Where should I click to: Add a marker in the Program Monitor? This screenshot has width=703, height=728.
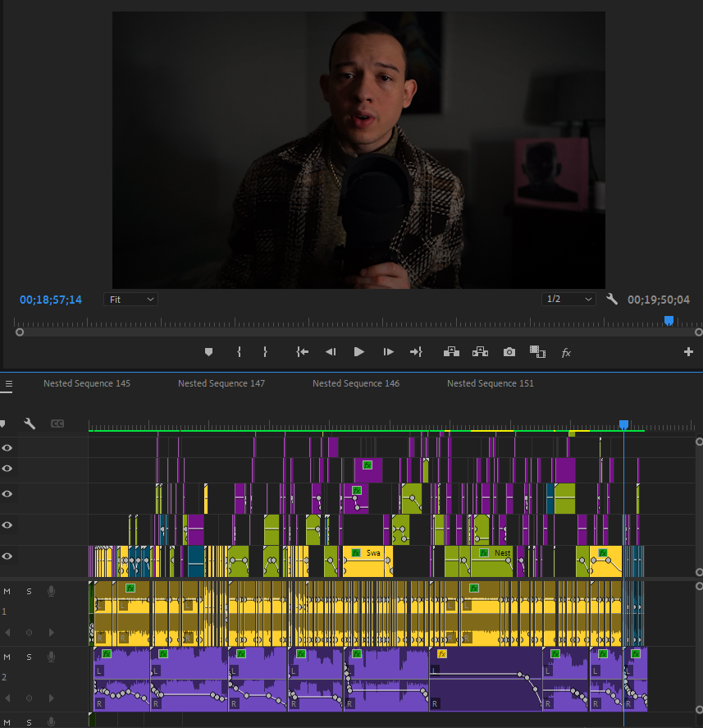click(209, 352)
